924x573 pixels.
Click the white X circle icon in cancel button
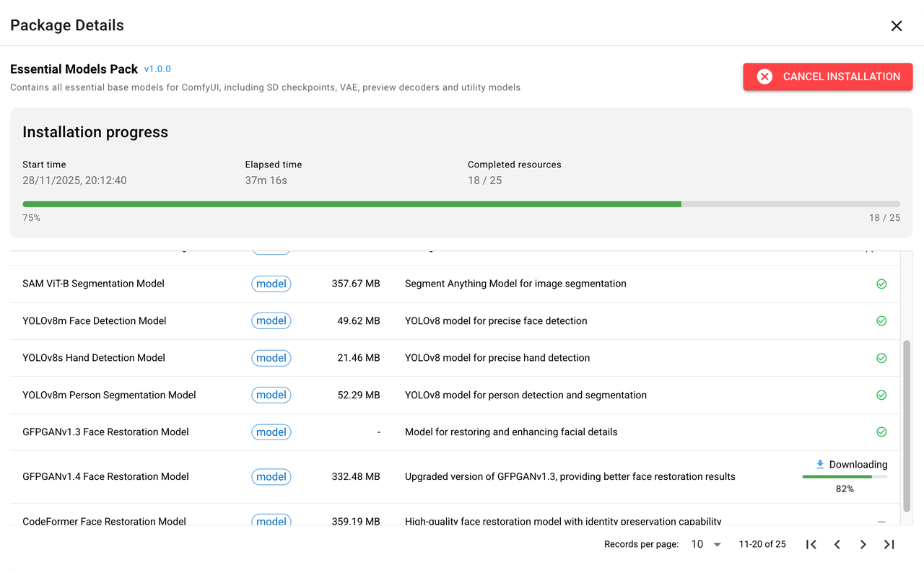(764, 76)
